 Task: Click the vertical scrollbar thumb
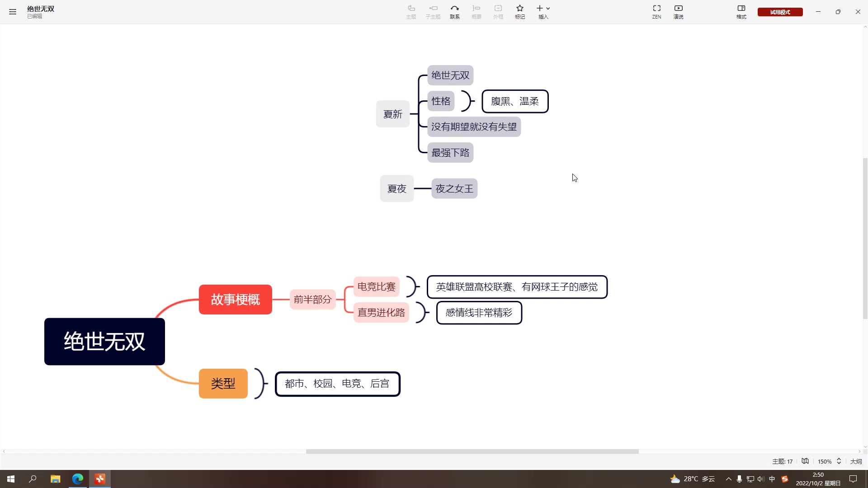point(865,239)
